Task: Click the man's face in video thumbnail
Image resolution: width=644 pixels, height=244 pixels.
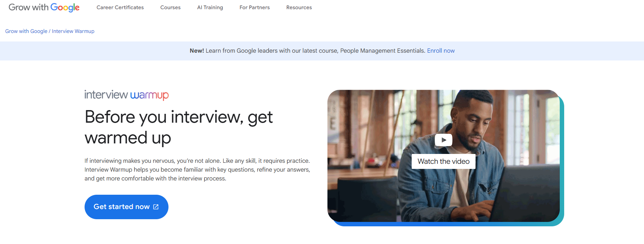Action: pyautogui.click(x=475, y=122)
